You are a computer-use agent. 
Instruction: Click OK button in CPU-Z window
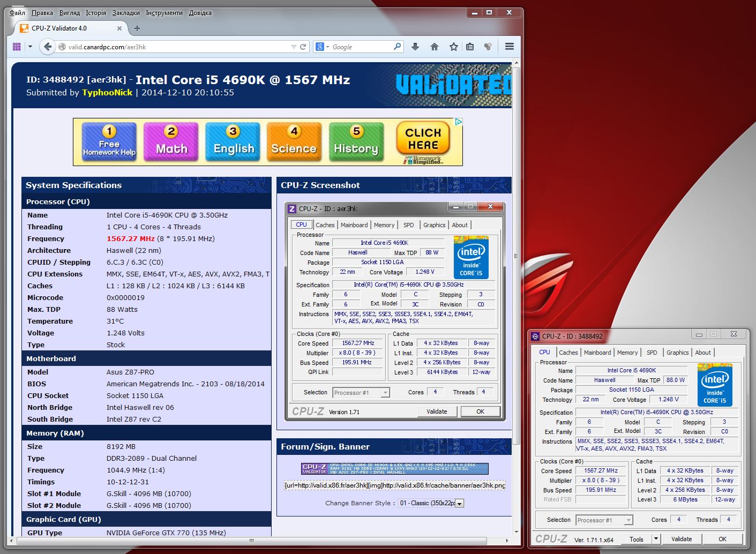click(723, 539)
